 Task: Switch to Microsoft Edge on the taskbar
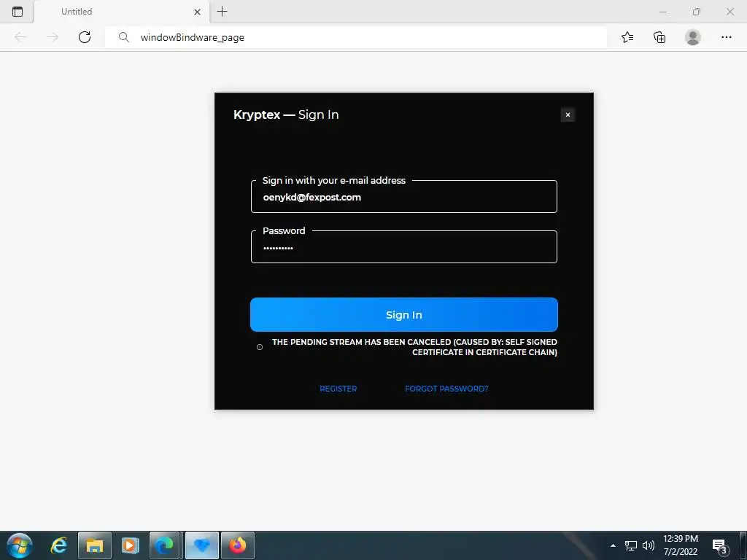pyautogui.click(x=165, y=545)
